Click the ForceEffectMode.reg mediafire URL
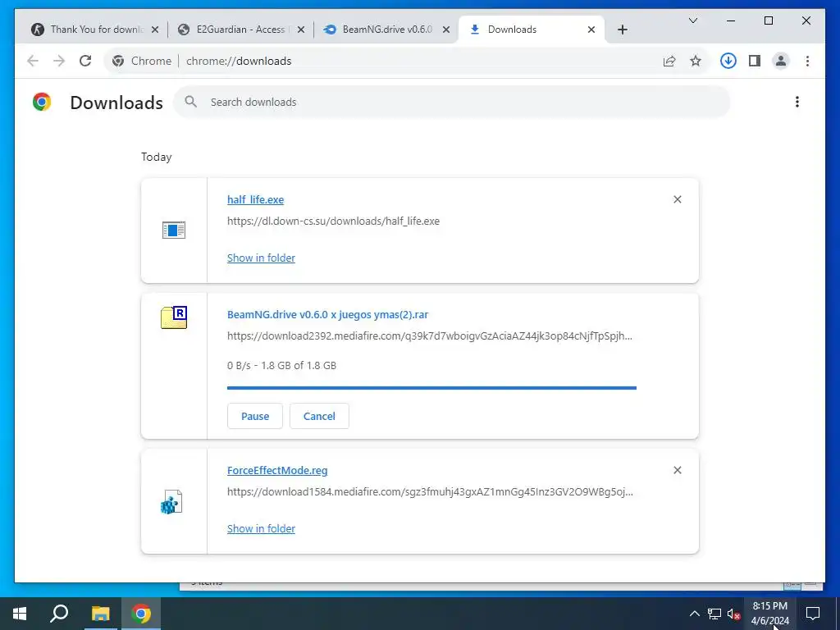Viewport: 840px width, 630px height. (430, 492)
